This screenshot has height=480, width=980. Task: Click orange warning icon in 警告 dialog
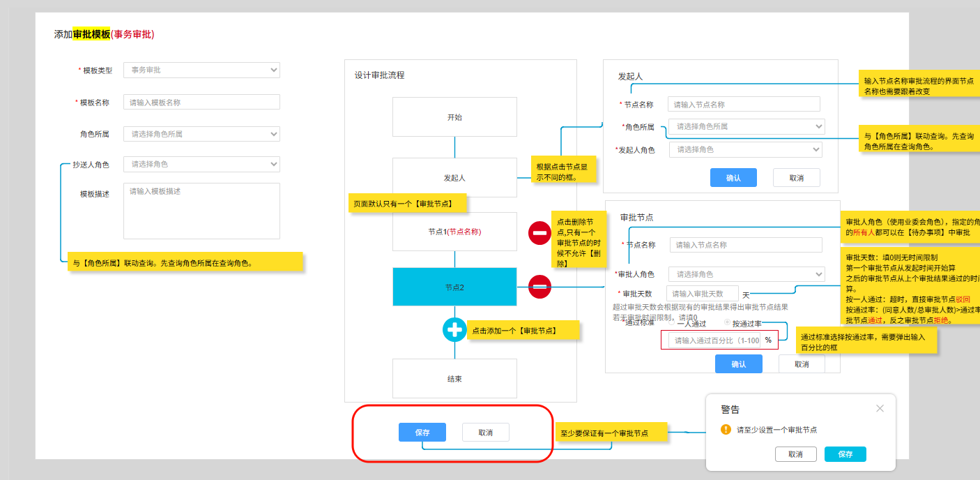726,429
